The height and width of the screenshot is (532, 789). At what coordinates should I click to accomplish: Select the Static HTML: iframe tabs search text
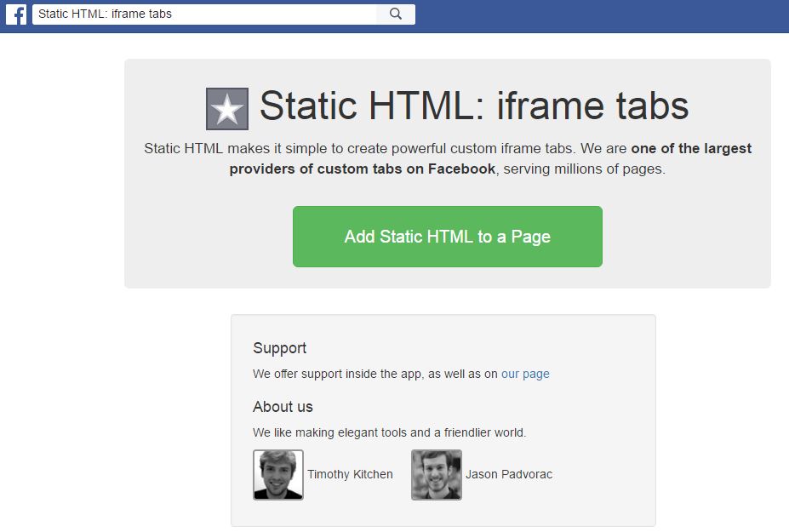pos(94,14)
